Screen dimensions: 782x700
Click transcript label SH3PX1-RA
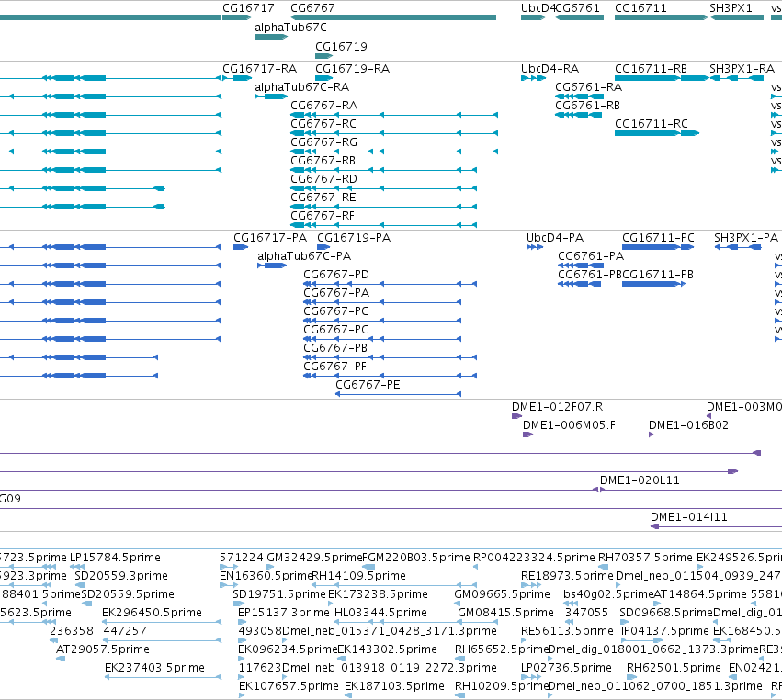742,68
